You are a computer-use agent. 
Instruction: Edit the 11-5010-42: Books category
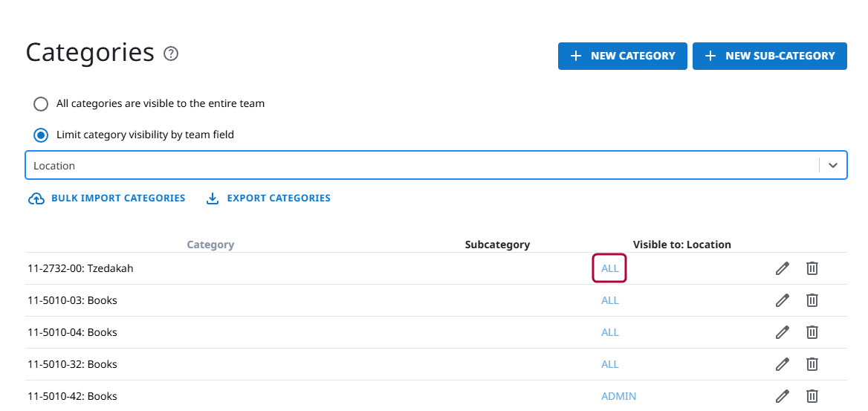782,396
